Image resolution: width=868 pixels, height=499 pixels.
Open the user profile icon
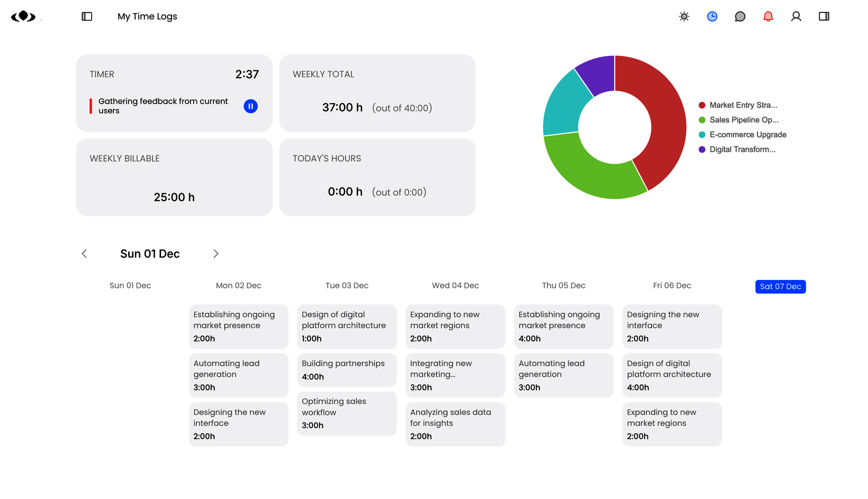pyautogui.click(x=796, y=16)
